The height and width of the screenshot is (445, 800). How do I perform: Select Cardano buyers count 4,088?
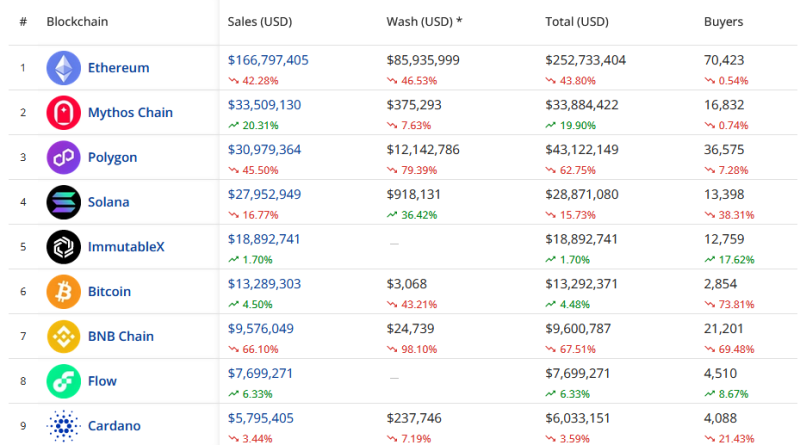(720, 418)
